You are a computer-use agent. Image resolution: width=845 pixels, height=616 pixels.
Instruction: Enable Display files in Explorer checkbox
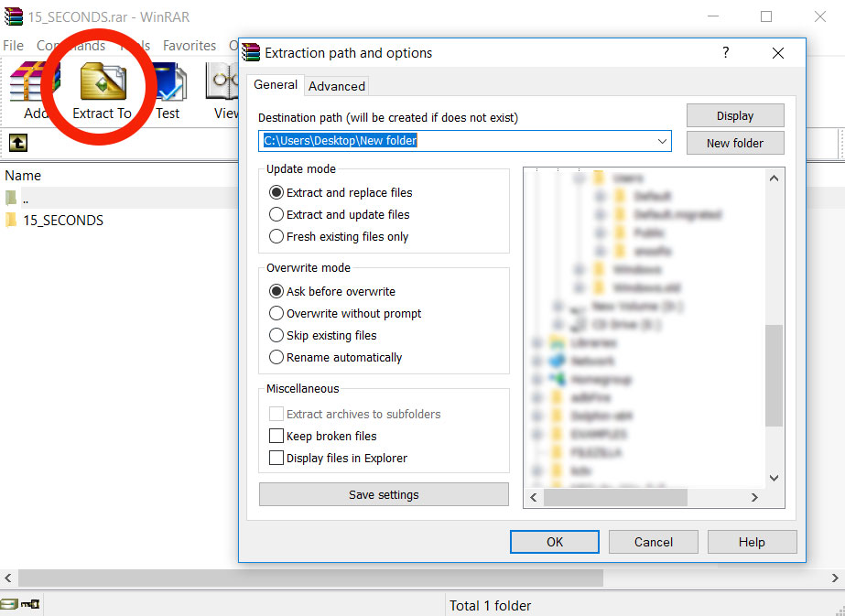[276, 458]
